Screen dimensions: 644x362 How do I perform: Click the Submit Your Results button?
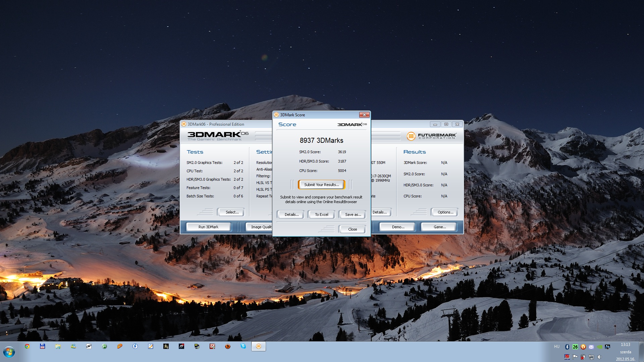321,185
